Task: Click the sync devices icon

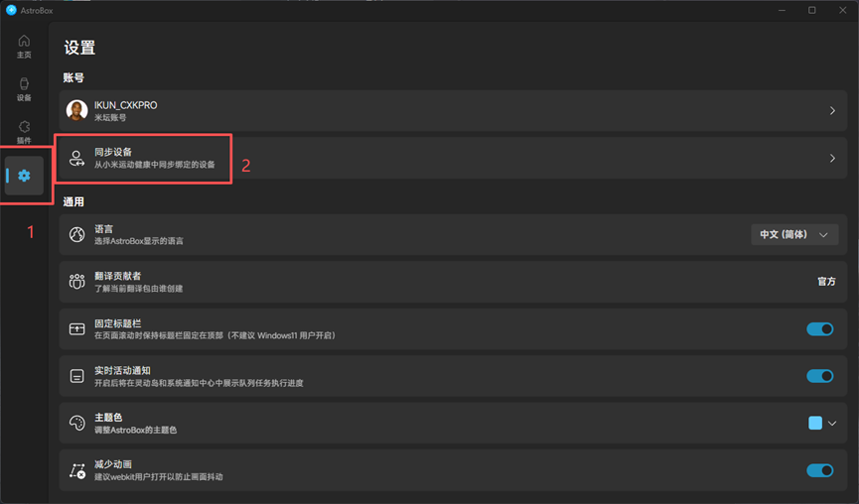Action: point(77,158)
